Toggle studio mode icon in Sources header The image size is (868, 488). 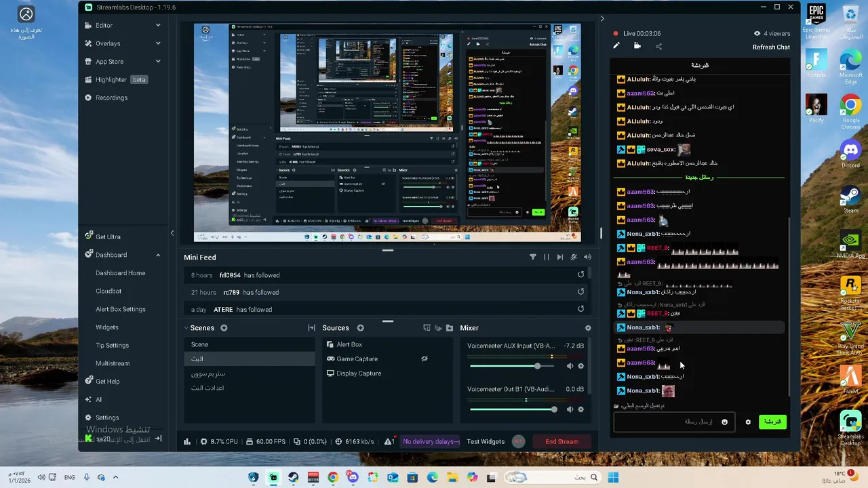[427, 328]
